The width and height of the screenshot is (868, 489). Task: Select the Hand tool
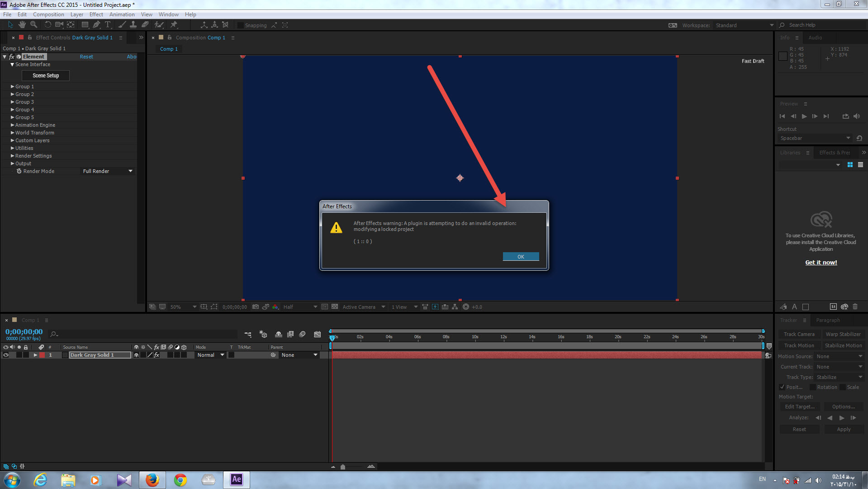(x=22, y=25)
